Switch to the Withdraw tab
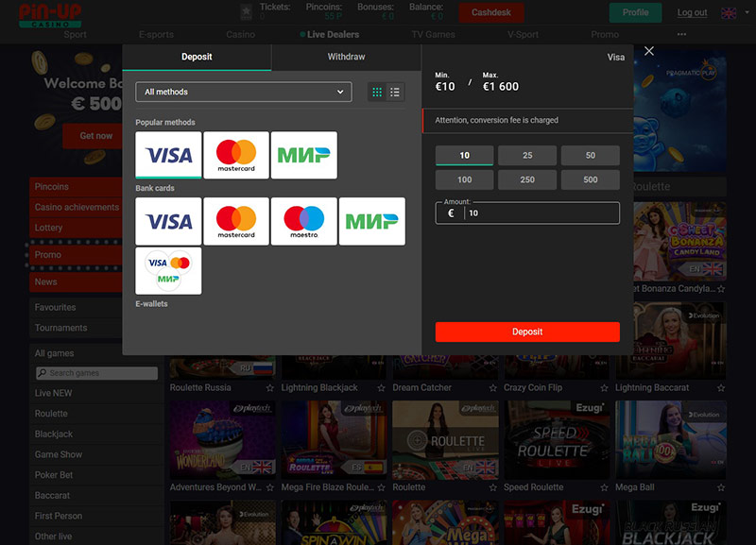Image resolution: width=756 pixels, height=545 pixels. 346,57
